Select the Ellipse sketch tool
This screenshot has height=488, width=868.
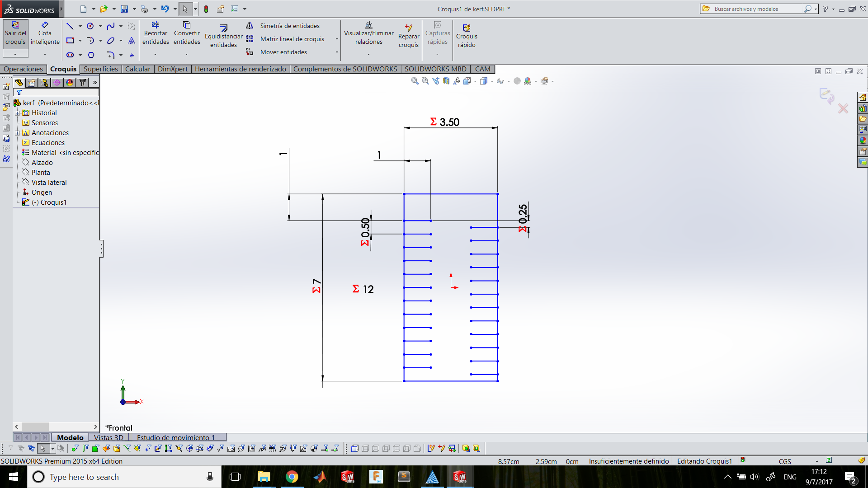pos(111,41)
